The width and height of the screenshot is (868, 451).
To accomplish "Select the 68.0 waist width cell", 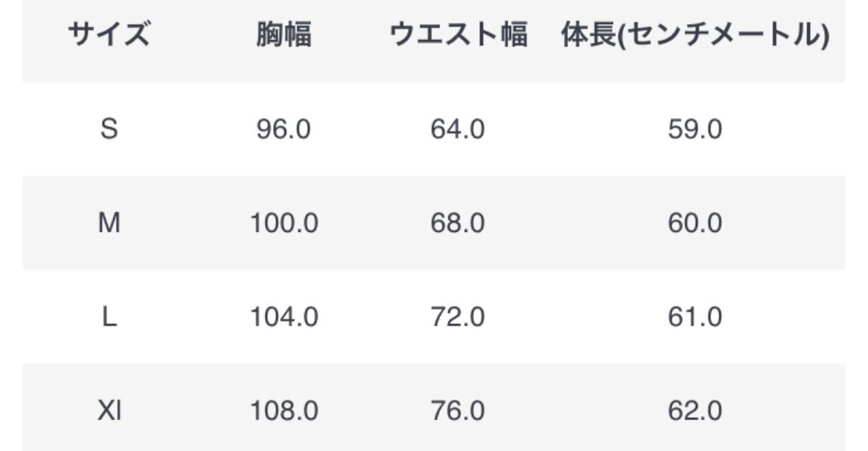I will (457, 223).
